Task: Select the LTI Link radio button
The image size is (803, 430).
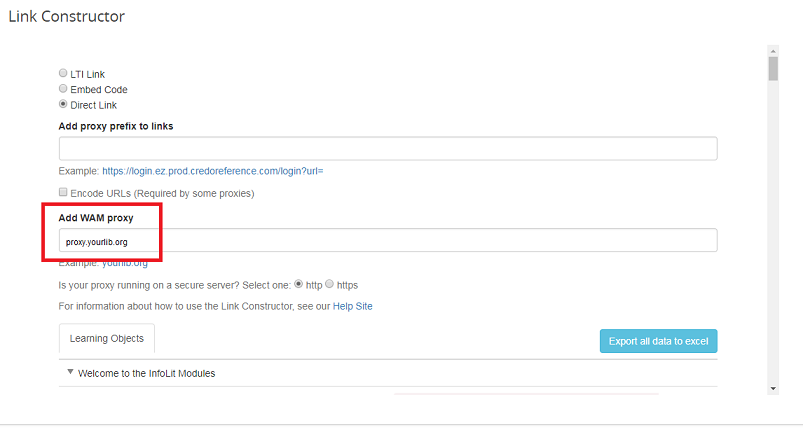Action: [x=63, y=73]
